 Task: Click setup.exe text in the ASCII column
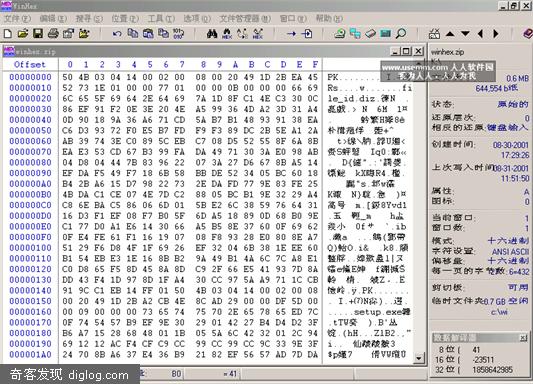[x=378, y=312]
